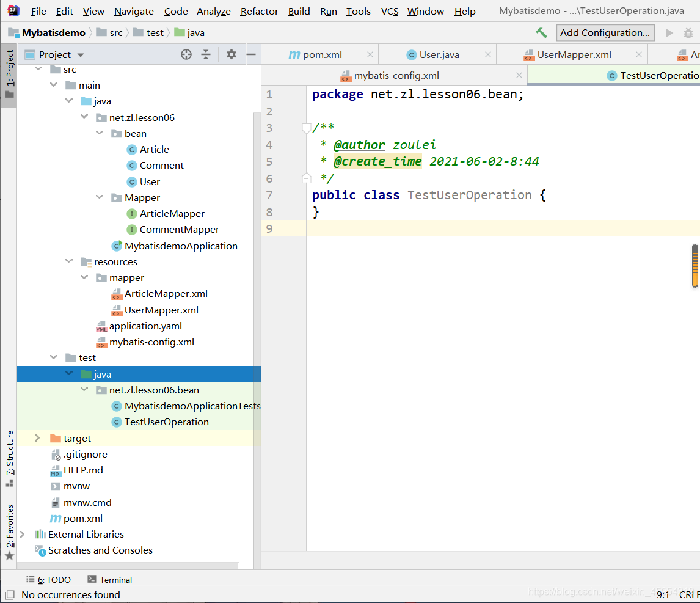Collapse the src folder
Image resolution: width=700 pixels, height=603 pixels.
point(38,69)
